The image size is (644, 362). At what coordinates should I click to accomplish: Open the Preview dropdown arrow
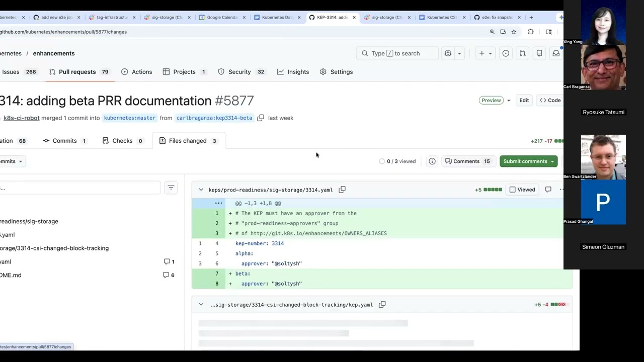(509, 101)
